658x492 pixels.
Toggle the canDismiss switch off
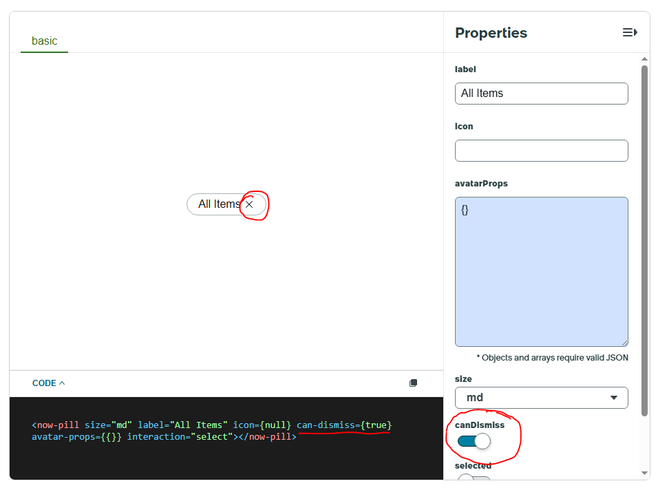point(474,441)
